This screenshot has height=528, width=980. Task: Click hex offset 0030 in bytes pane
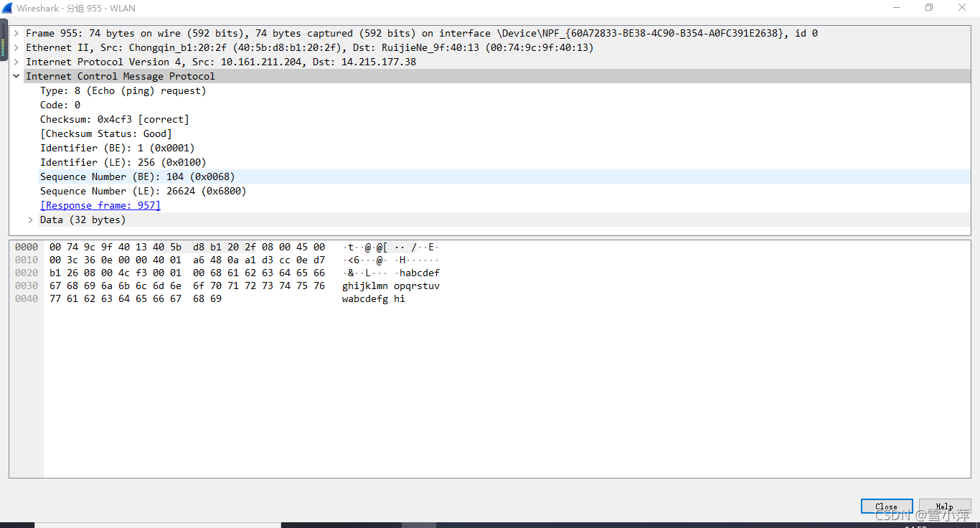(27, 286)
